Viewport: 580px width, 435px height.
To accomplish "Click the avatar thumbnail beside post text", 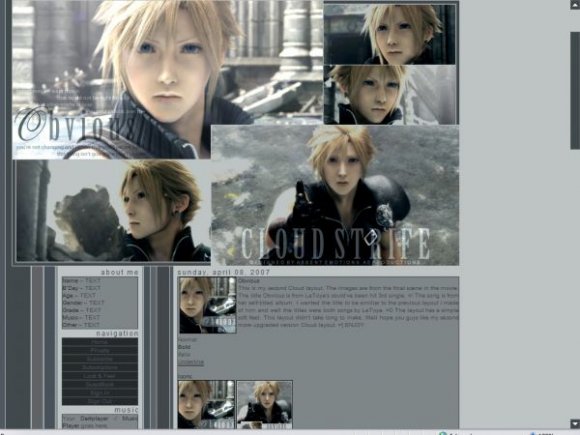I will pyautogui.click(x=208, y=305).
